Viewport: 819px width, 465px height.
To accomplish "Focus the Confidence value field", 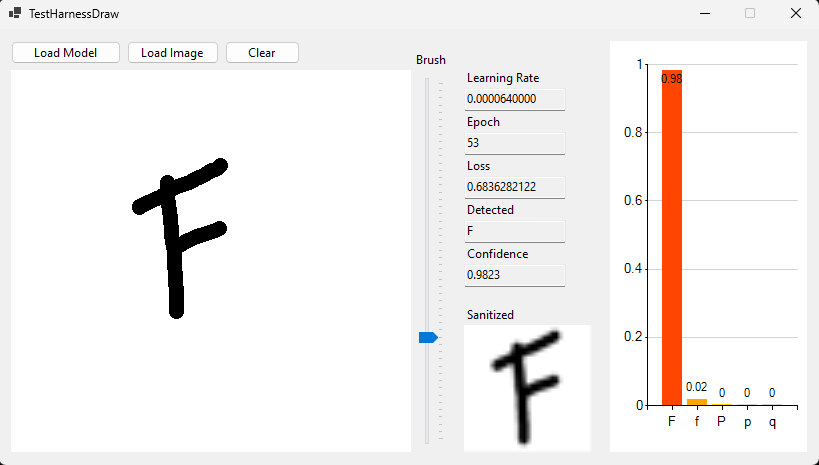I will pos(514,275).
